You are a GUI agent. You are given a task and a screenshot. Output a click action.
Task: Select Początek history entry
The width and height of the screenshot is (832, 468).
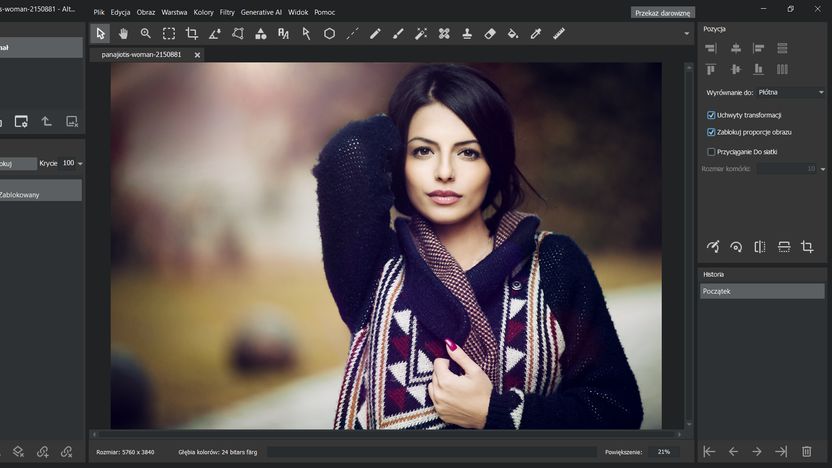coord(762,291)
